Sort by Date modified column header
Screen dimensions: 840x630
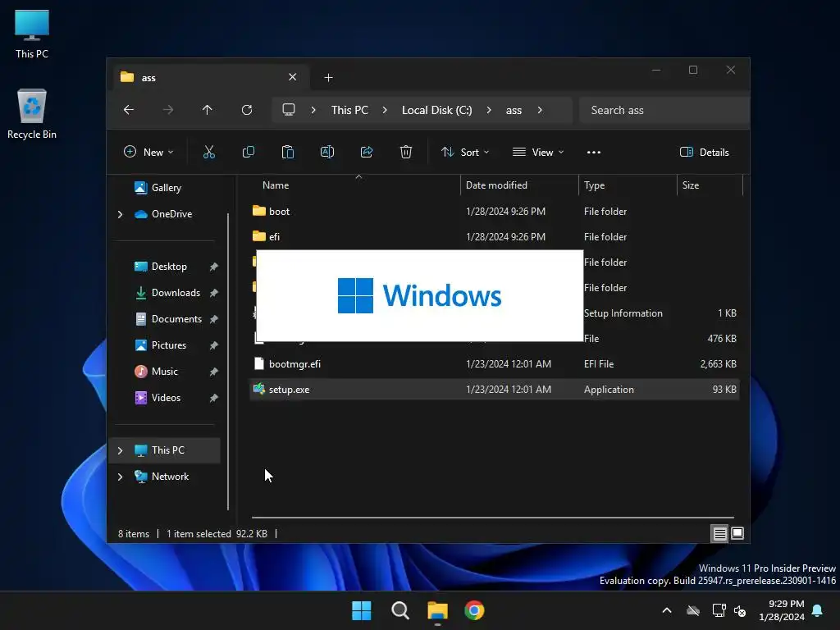point(519,185)
